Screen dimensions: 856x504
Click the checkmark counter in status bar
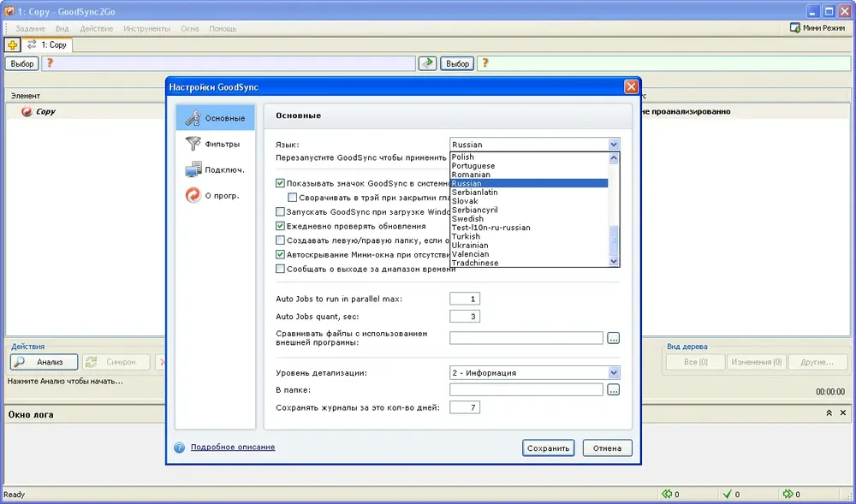coord(731,495)
